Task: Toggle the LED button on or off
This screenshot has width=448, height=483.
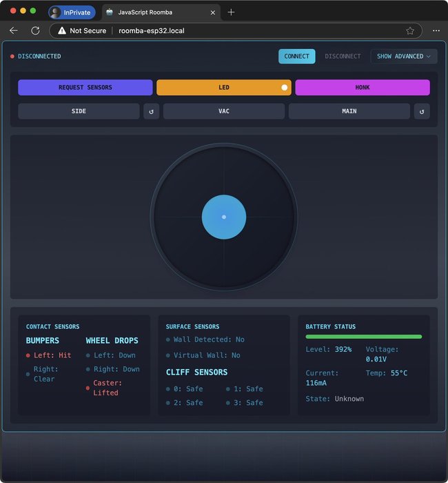Action: 224,88
